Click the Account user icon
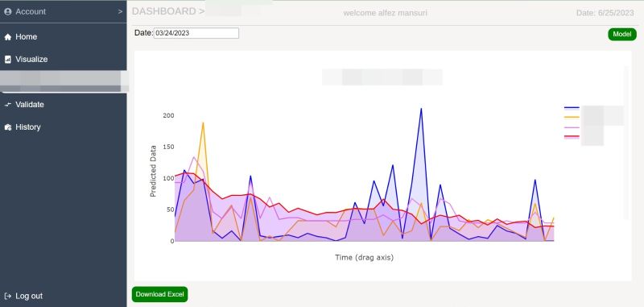This screenshot has width=644, height=307. (7, 12)
